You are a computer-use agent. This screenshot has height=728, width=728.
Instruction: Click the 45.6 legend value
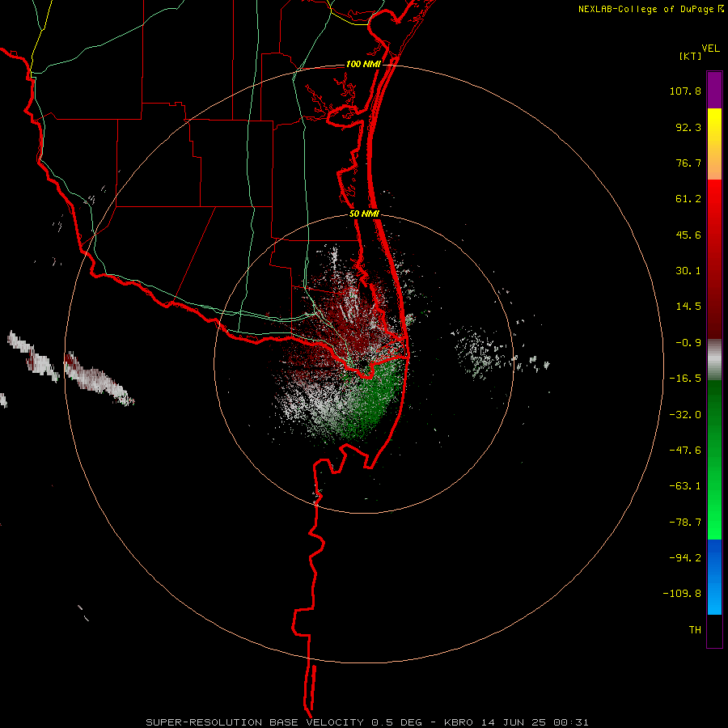[688, 235]
